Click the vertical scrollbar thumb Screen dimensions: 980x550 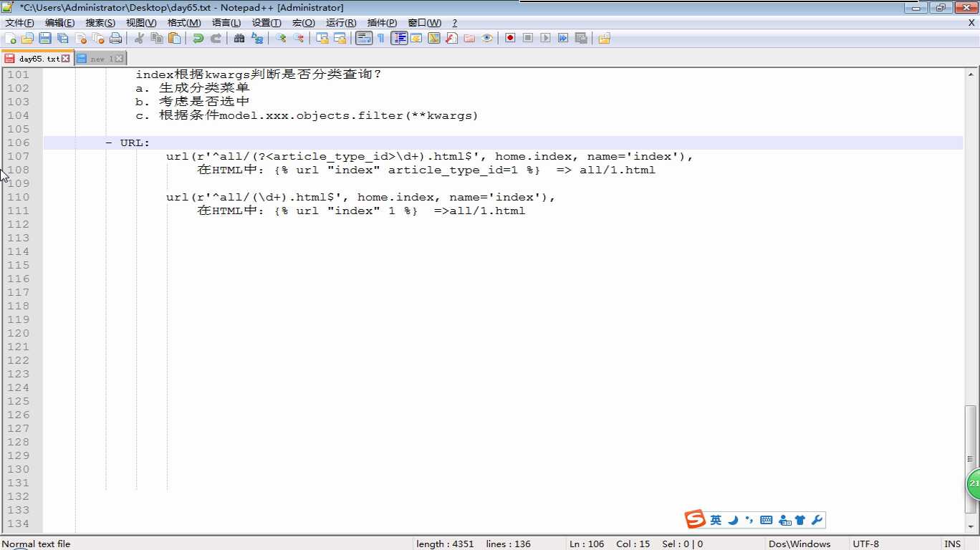coord(971,459)
